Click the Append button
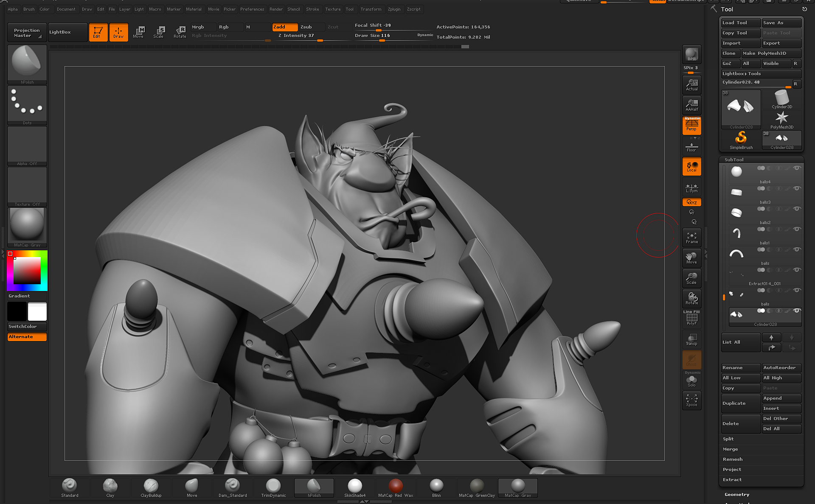 coord(781,398)
